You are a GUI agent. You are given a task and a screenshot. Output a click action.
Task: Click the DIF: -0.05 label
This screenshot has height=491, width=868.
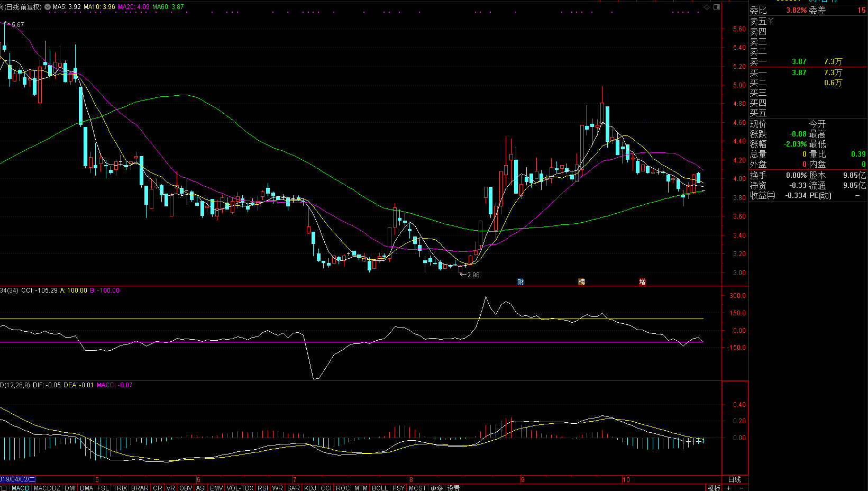click(47, 385)
